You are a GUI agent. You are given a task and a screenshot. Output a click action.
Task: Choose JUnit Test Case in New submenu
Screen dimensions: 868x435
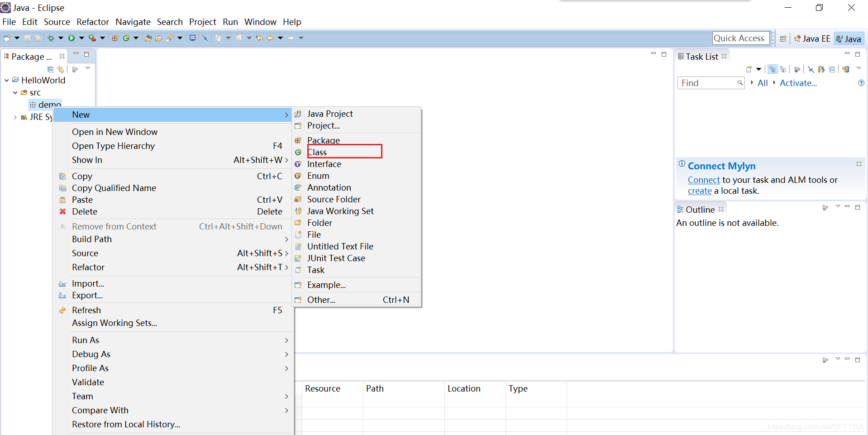(357, 258)
